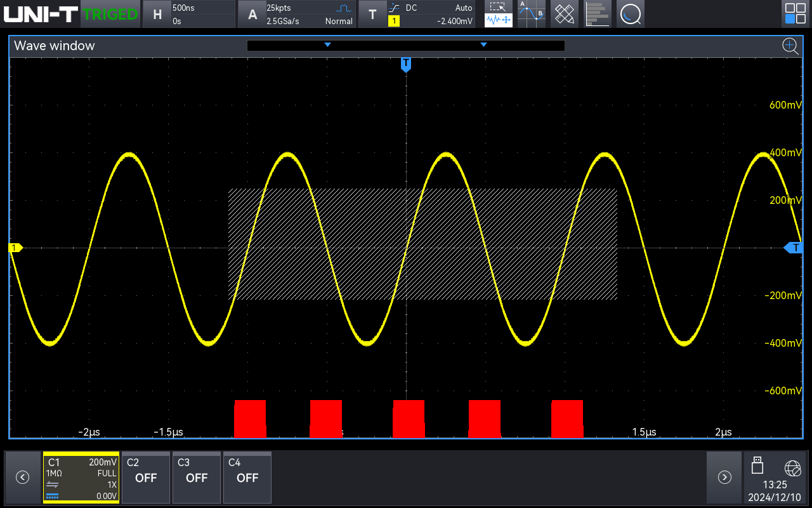The width and height of the screenshot is (812, 508).
Task: Open the ruler and pencil measure tool
Action: (564, 14)
